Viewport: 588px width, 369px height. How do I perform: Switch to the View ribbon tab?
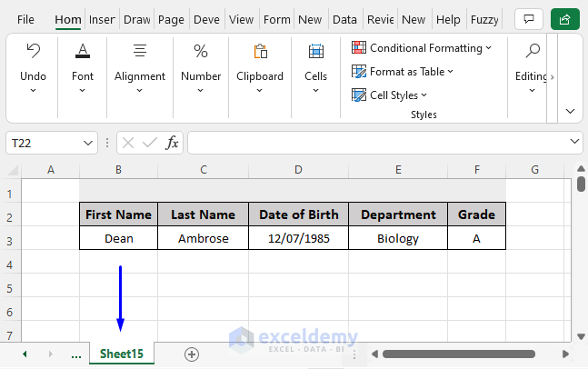point(241,19)
